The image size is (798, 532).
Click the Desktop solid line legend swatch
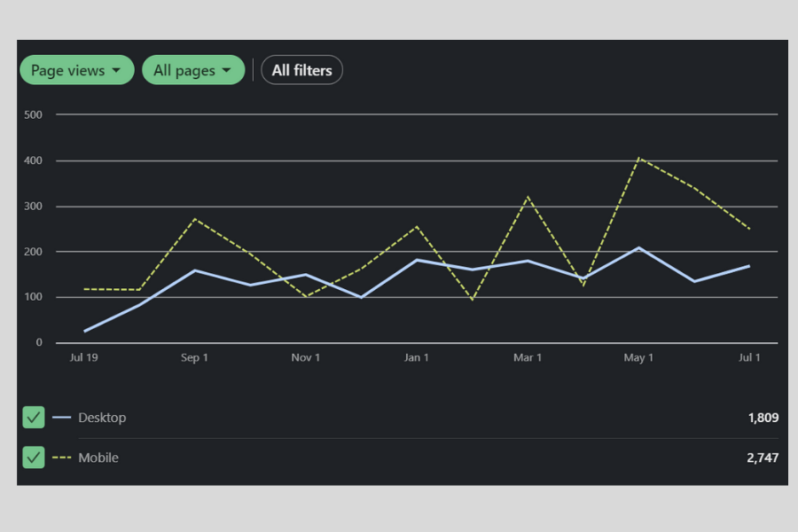point(61,418)
